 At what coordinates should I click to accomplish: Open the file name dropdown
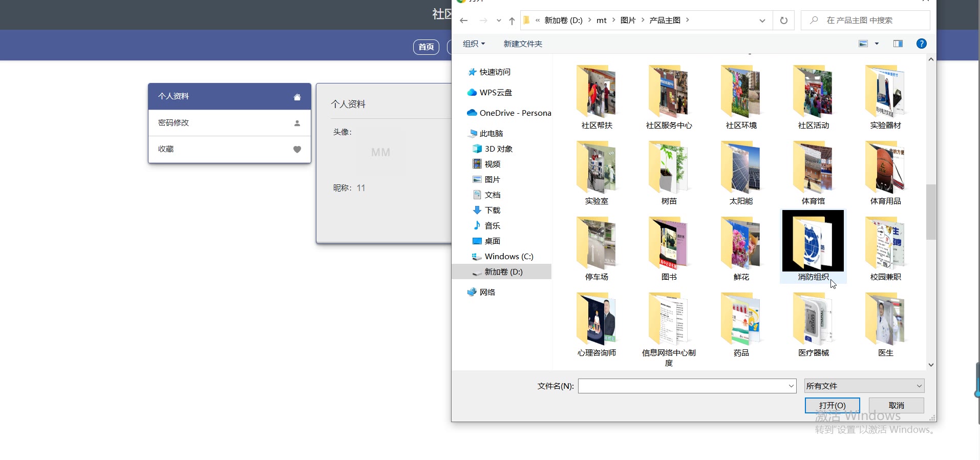(791, 386)
